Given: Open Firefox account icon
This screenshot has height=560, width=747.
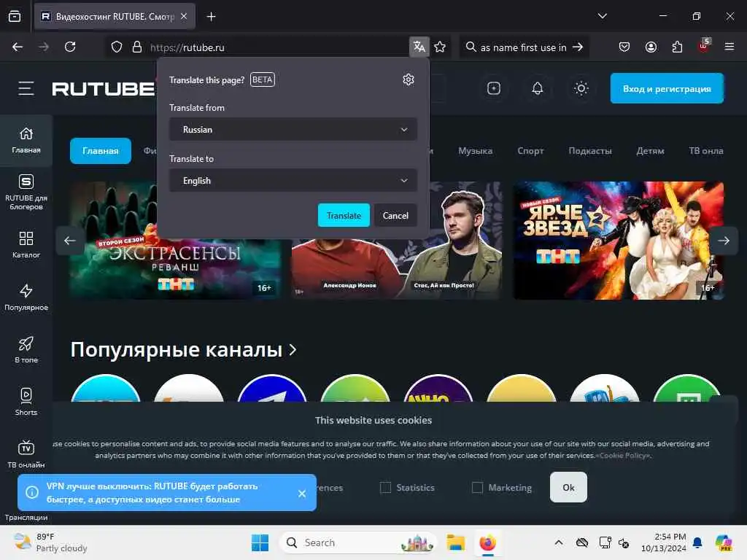Looking at the screenshot, I should (651, 47).
